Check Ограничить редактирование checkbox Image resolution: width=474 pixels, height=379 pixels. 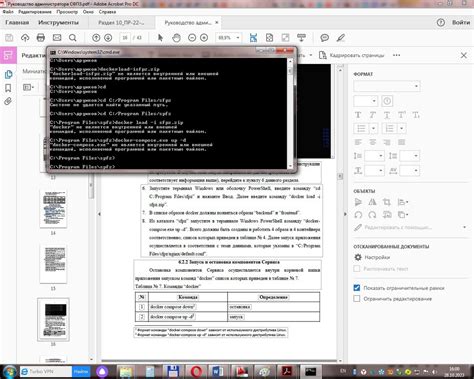tap(357, 298)
